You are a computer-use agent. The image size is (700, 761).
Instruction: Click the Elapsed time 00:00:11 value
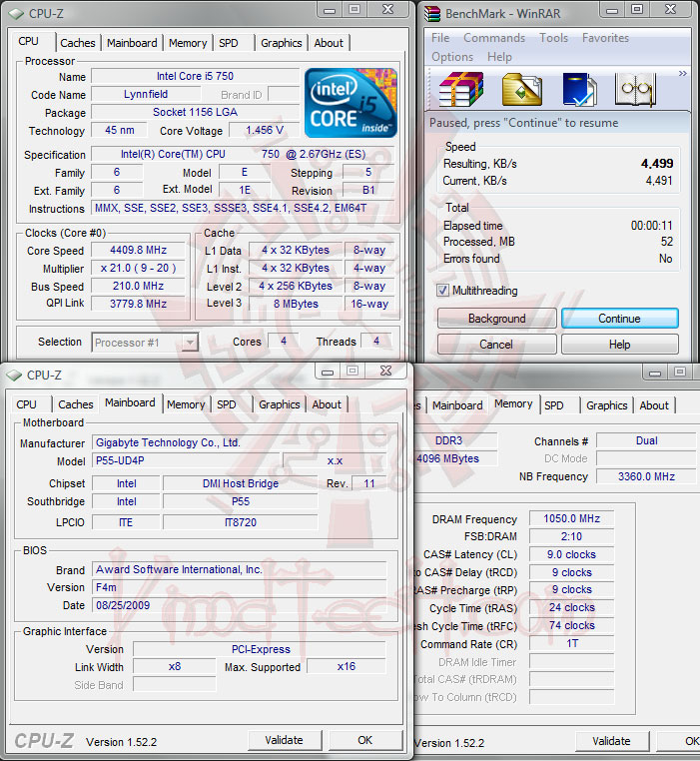(x=651, y=226)
